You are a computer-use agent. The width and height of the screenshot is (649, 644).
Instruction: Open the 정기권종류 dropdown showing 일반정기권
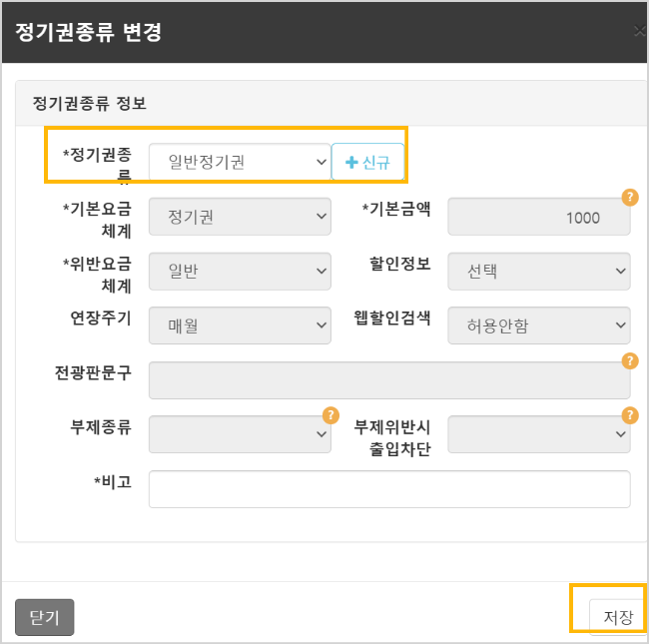coord(240,162)
